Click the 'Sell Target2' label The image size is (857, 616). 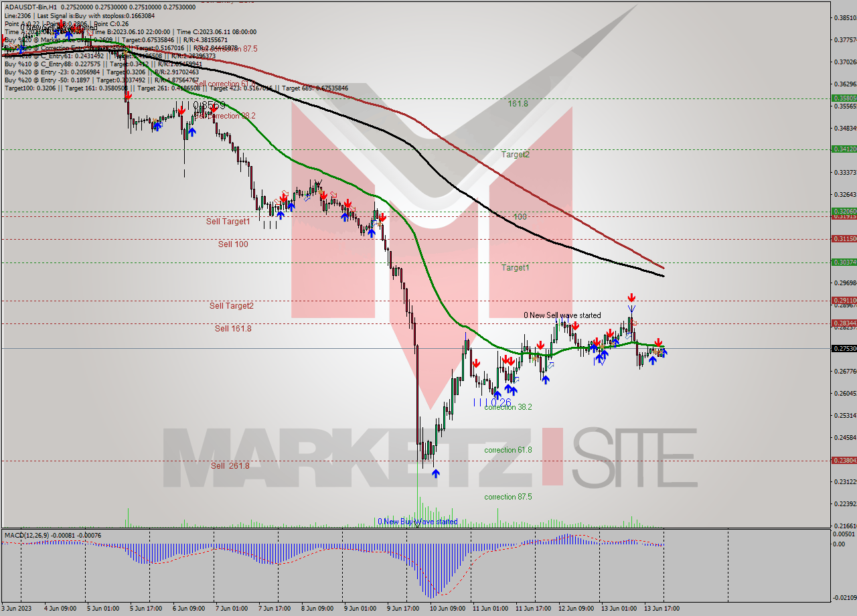(231, 306)
